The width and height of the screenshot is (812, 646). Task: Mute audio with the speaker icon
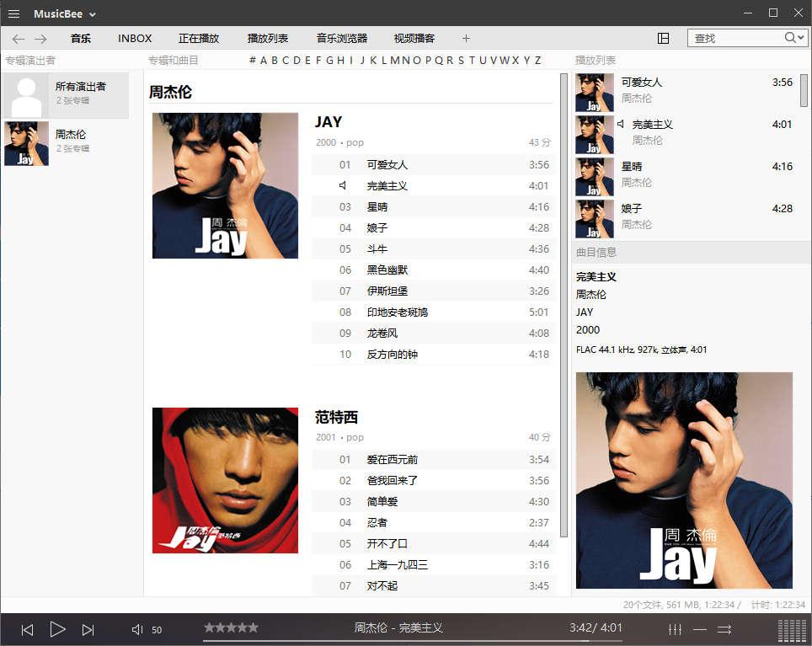click(137, 629)
